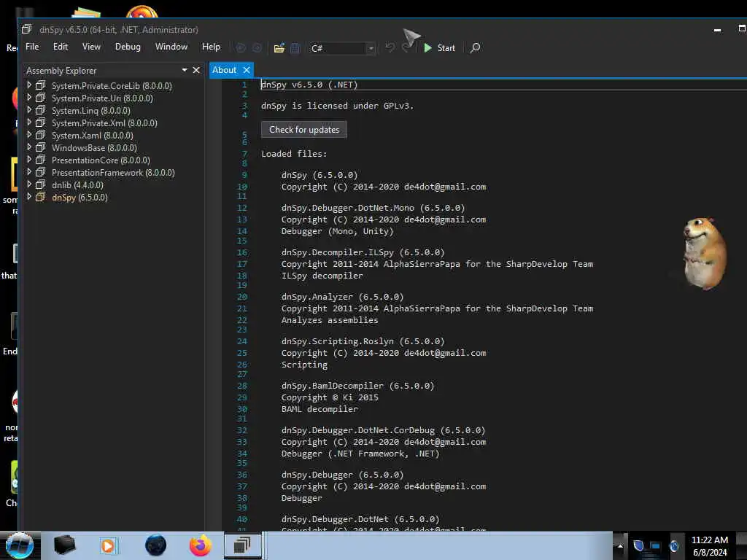Click the dnSpy assembly icon in tree

coord(41,197)
